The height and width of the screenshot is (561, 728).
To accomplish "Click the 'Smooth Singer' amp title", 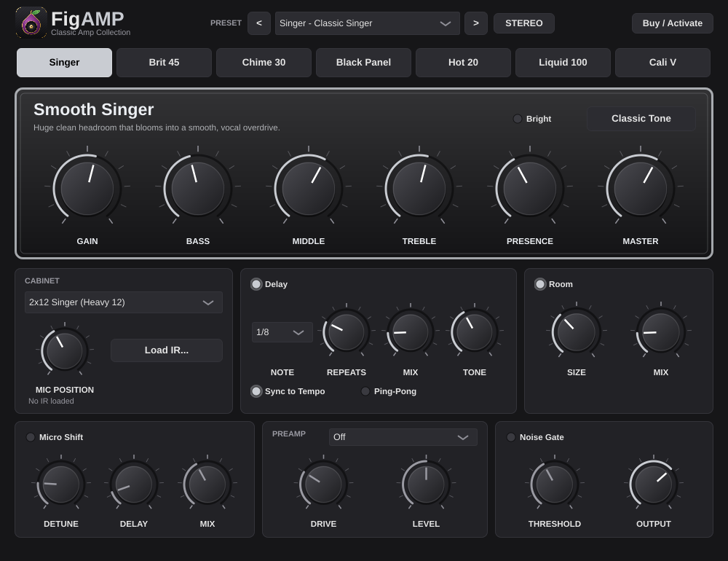I will [93, 110].
